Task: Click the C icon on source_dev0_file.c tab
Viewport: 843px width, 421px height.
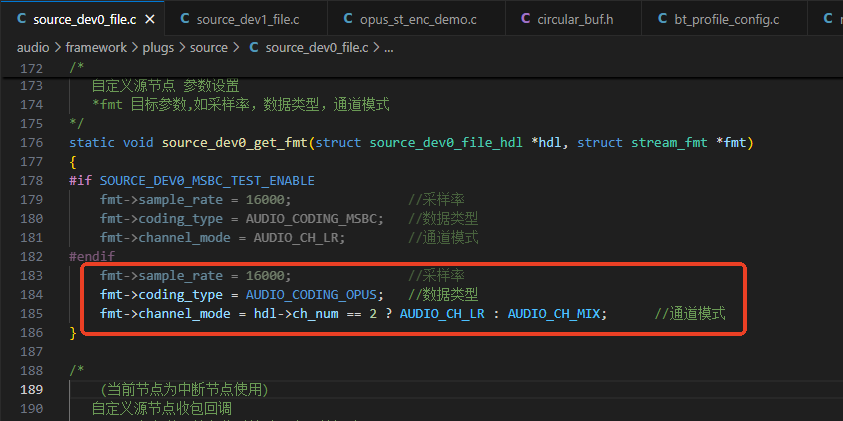Action: [22, 19]
